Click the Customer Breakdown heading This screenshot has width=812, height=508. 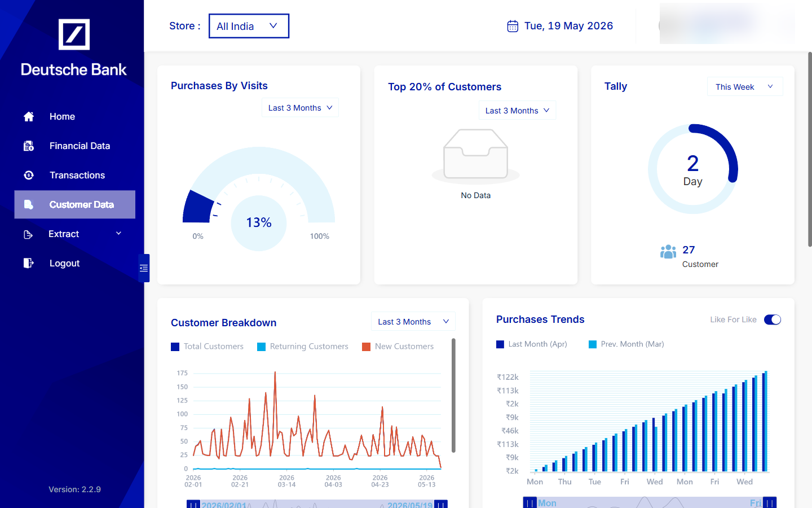click(224, 323)
